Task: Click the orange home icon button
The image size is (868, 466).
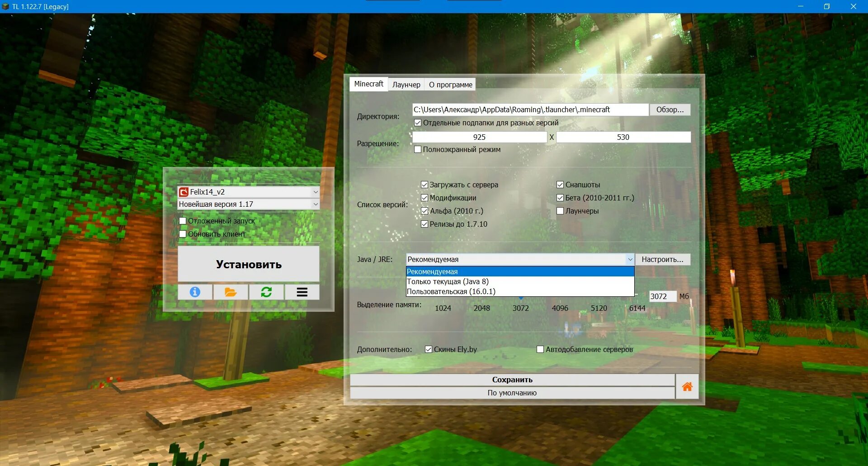Action: coord(687,386)
